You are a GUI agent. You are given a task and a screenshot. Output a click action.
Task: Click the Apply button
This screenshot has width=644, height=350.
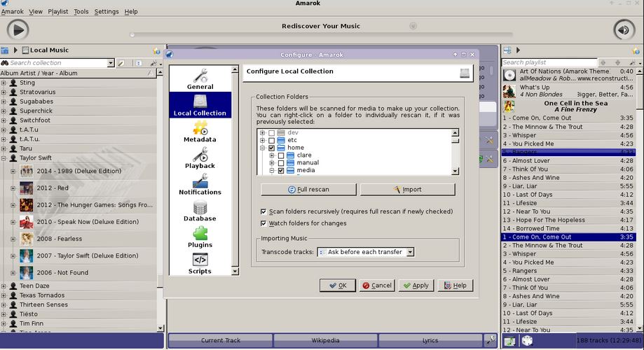[x=416, y=286]
